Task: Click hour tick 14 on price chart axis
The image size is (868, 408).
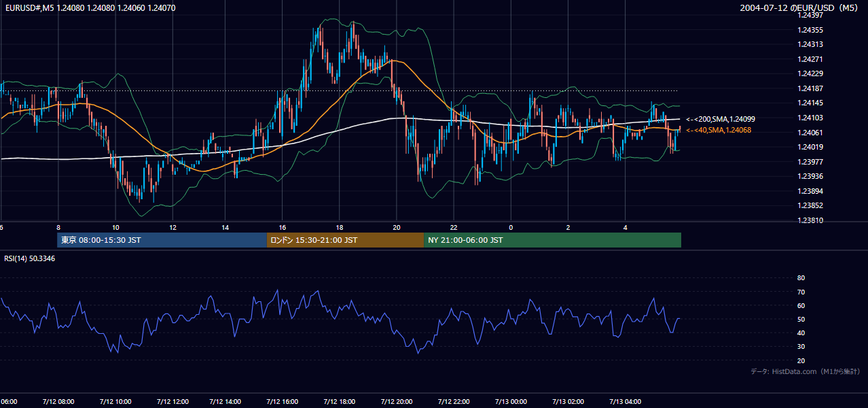Action: coord(225,227)
